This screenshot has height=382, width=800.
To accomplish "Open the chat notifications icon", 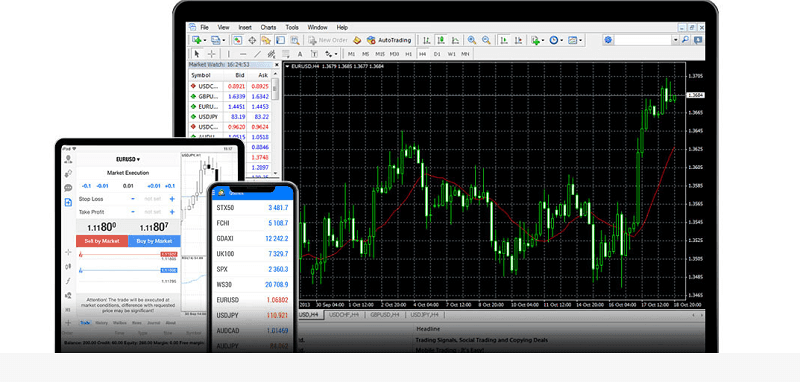I will (x=698, y=40).
